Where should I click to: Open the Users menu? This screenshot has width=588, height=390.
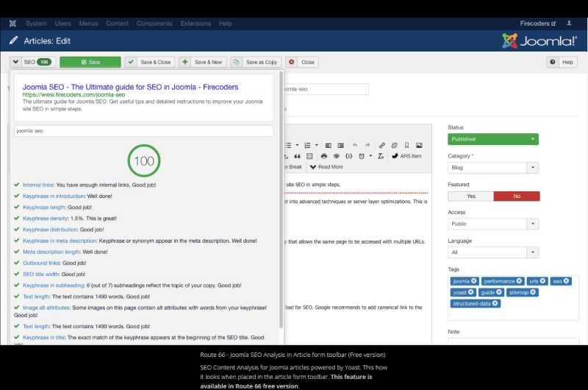63,24
